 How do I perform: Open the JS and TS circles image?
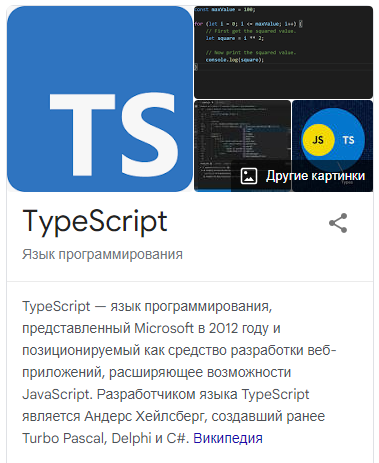[332, 146]
